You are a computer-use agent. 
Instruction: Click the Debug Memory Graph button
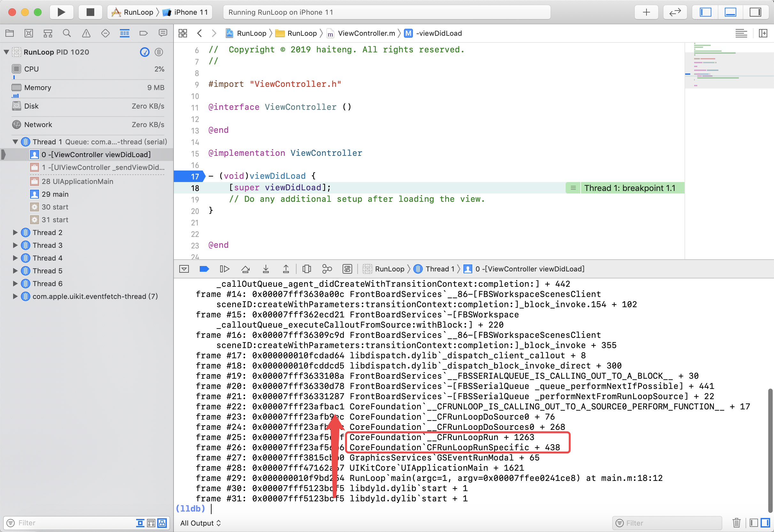tap(327, 269)
